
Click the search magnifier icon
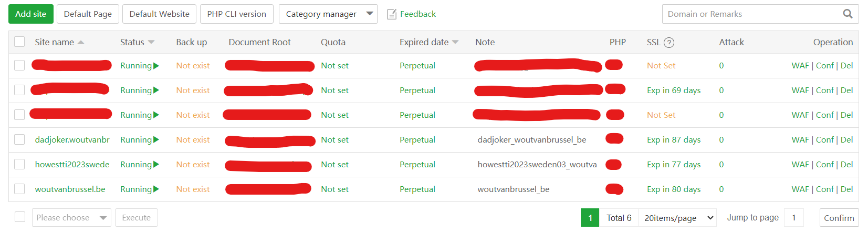point(848,14)
